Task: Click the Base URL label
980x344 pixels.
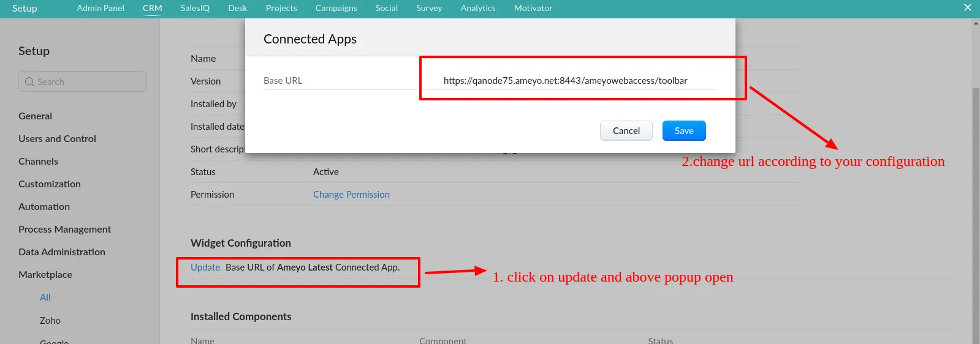Action: 283,80
